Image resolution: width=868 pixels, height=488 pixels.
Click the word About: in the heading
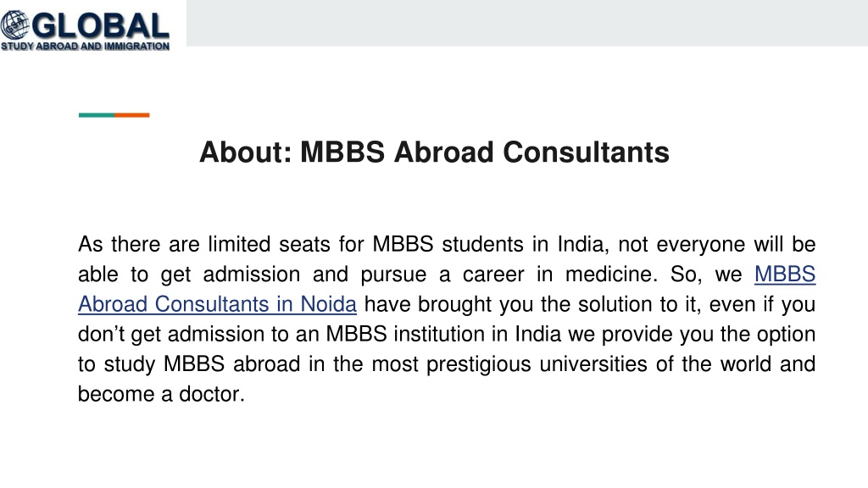coord(246,152)
